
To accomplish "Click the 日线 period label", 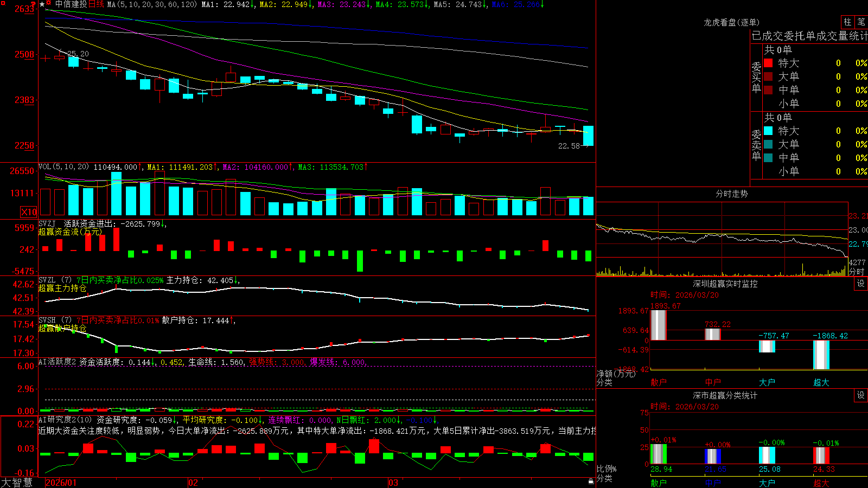I will pyautogui.click(x=96, y=4).
